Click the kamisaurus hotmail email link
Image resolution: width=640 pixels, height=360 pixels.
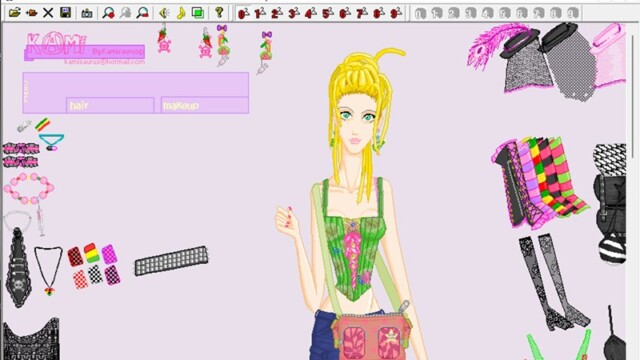click(x=104, y=62)
